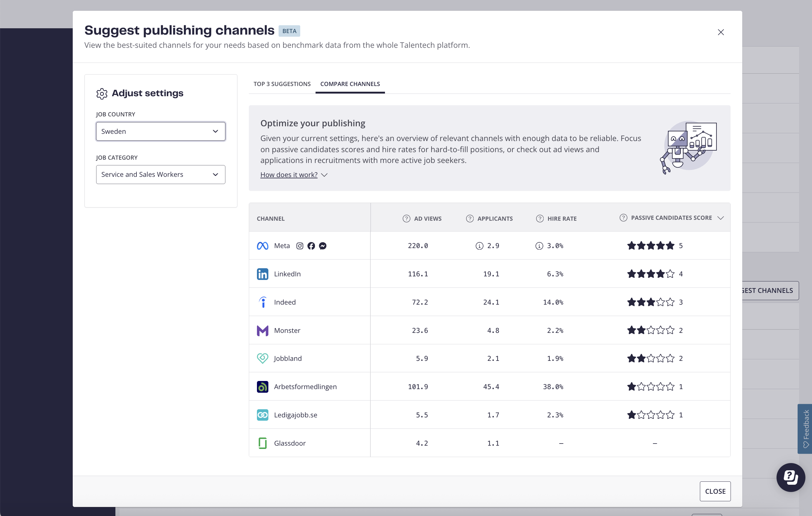Click the Passive Candidates Score help icon

coord(623,218)
